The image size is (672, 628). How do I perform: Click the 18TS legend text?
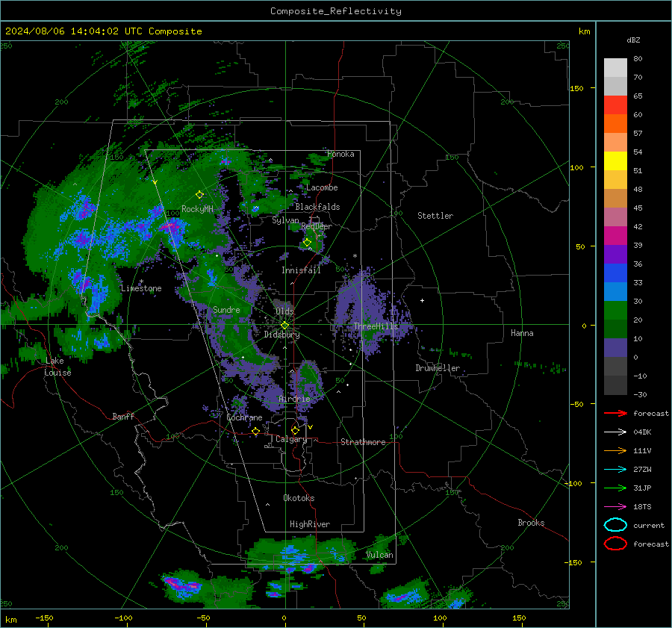[642, 506]
